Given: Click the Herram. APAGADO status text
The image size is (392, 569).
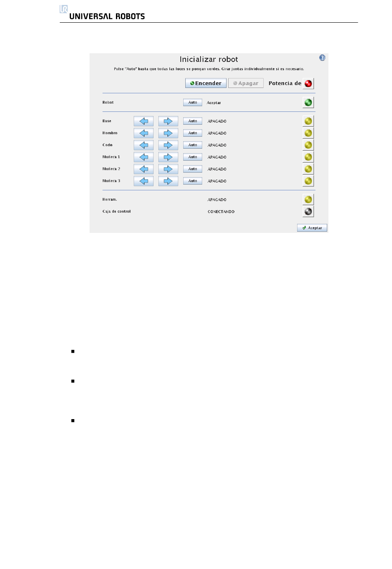Looking at the screenshot, I should [217, 200].
